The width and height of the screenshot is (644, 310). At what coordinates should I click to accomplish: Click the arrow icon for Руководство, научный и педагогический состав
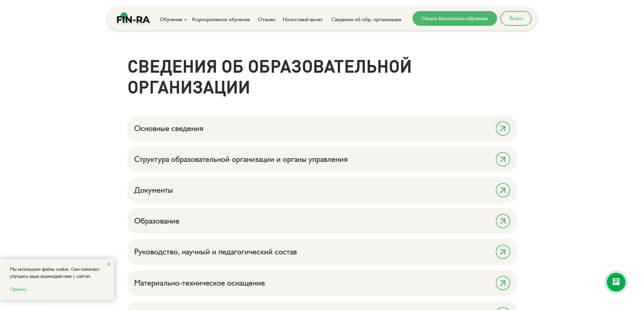(502, 252)
